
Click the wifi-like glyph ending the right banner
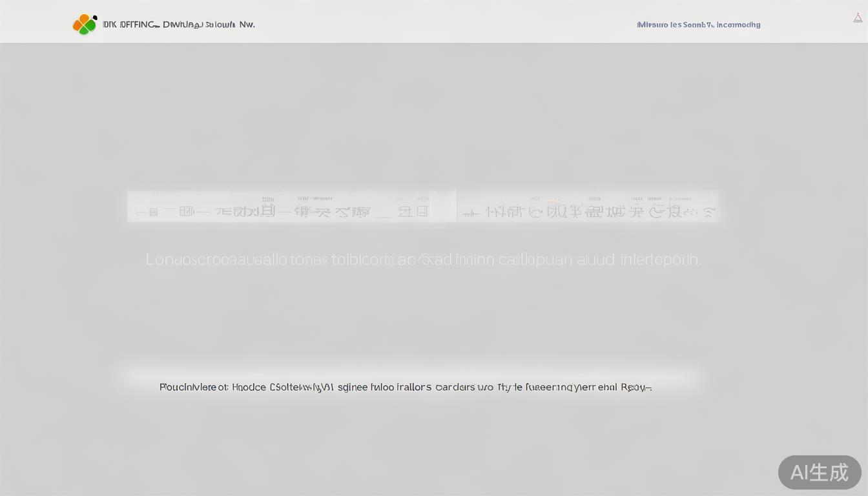tap(709, 211)
